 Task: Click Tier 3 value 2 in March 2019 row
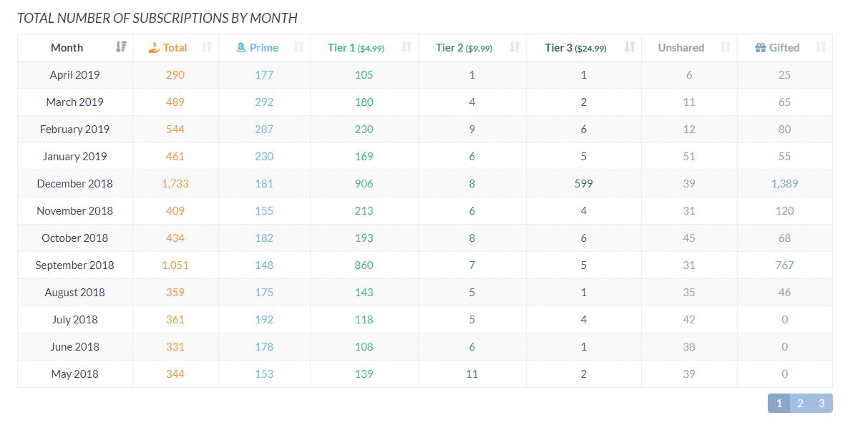[584, 102]
